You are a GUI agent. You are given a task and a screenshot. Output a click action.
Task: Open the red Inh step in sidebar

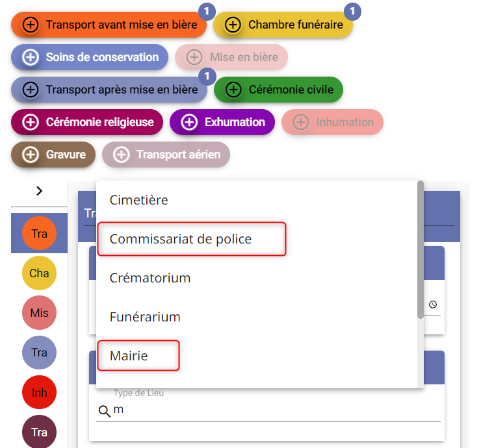39,393
